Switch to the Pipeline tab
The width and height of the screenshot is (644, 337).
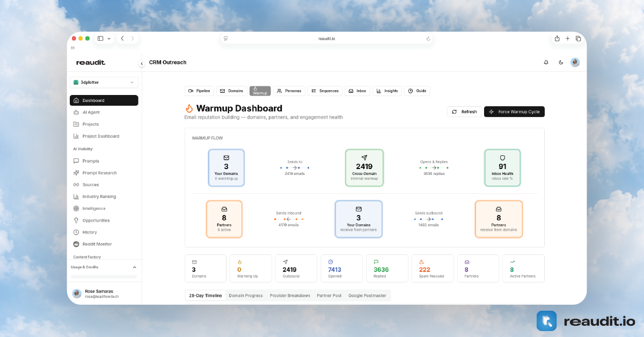[x=199, y=91]
